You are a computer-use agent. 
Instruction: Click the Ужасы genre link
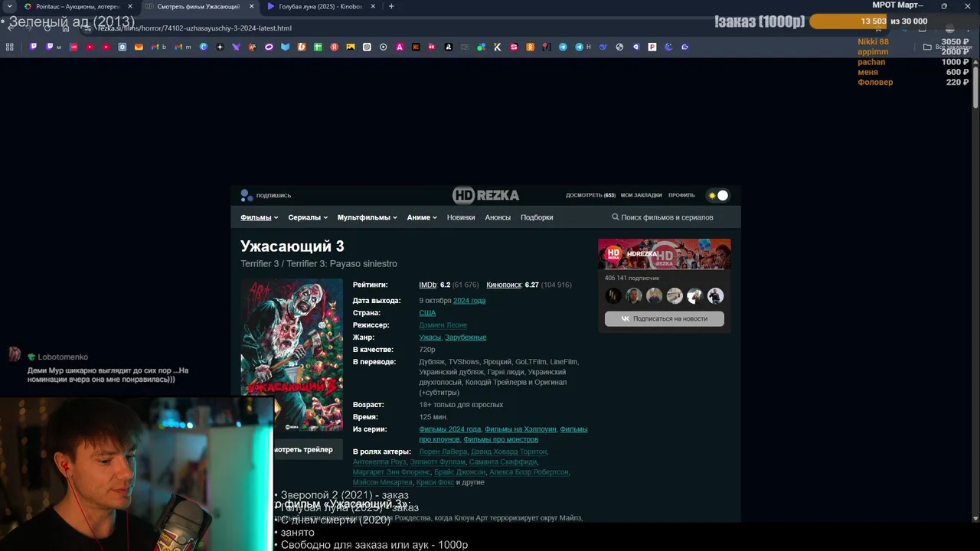click(x=430, y=337)
